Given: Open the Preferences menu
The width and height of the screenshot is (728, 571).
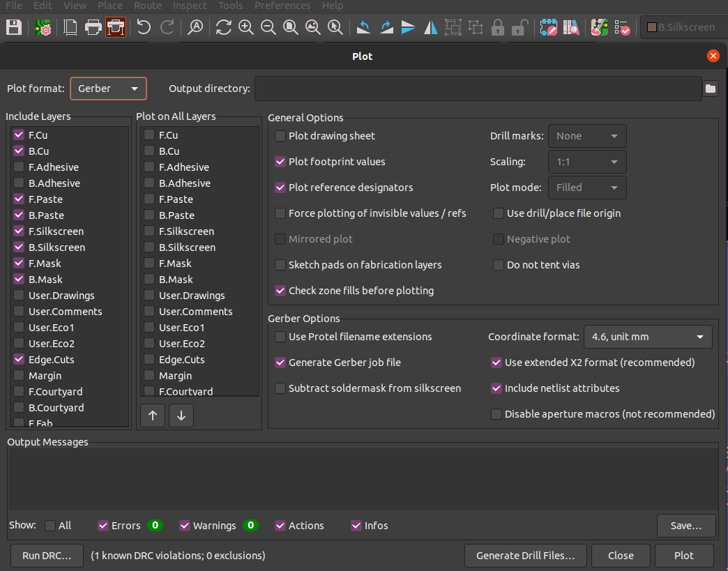Looking at the screenshot, I should pos(282,6).
